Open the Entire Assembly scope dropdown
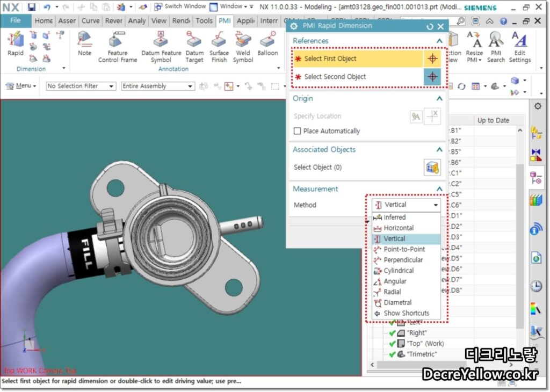The width and height of the screenshot is (550, 392). pos(157,86)
